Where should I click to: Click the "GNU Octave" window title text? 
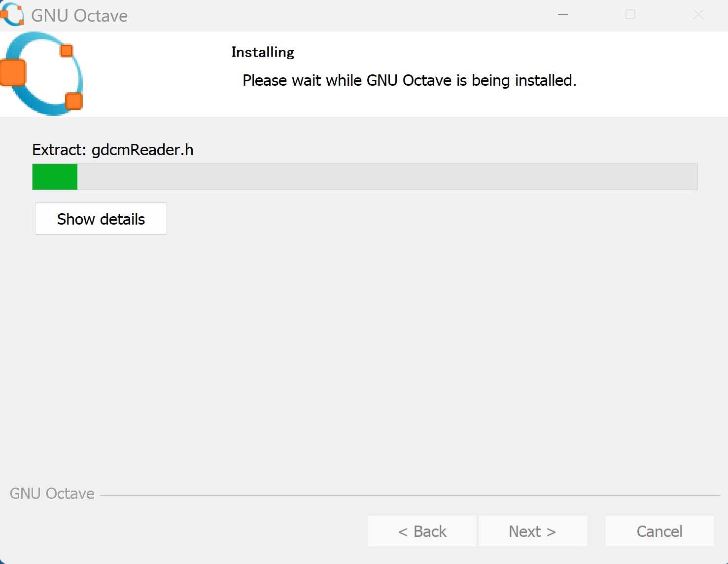point(79,16)
